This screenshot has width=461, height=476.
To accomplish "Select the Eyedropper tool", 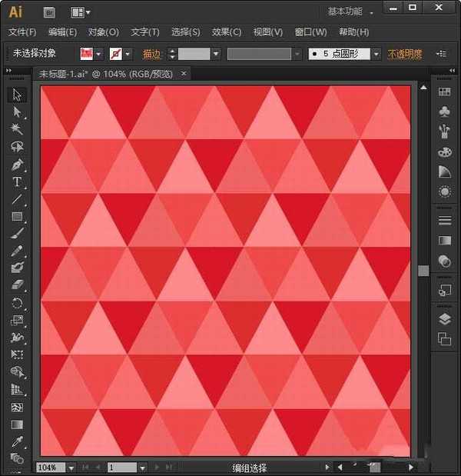I will click(x=17, y=441).
